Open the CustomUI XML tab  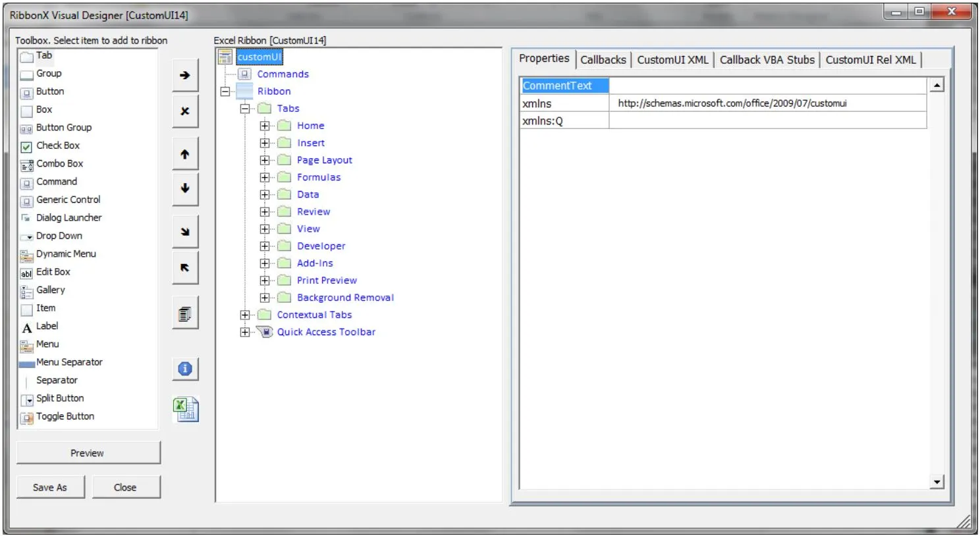click(x=672, y=60)
